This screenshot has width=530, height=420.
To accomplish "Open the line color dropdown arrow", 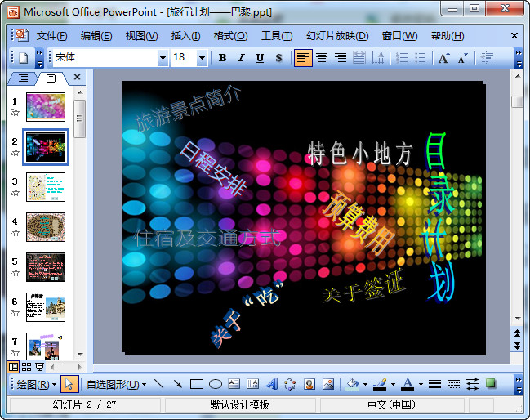I will (x=393, y=384).
